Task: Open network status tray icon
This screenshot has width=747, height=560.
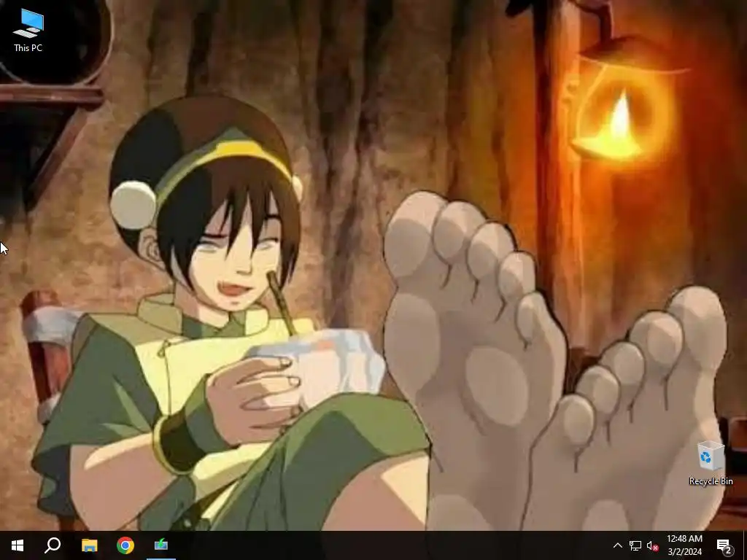Action: 635,545
